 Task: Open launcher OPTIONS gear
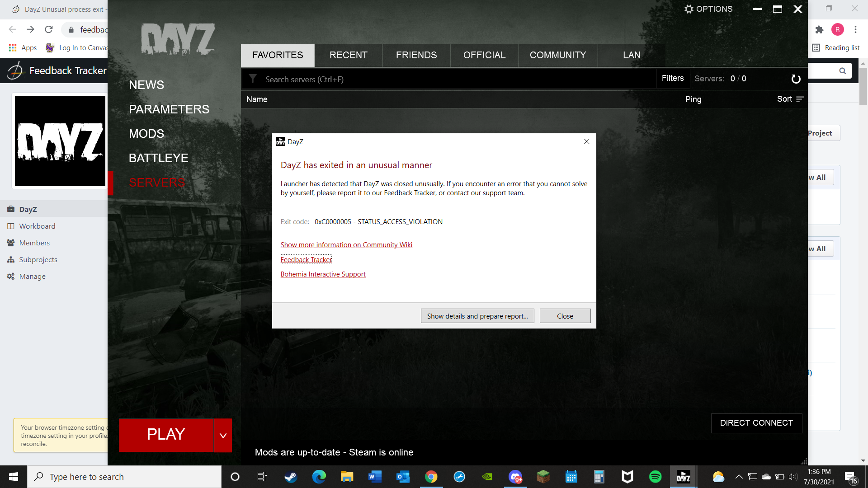(x=708, y=9)
